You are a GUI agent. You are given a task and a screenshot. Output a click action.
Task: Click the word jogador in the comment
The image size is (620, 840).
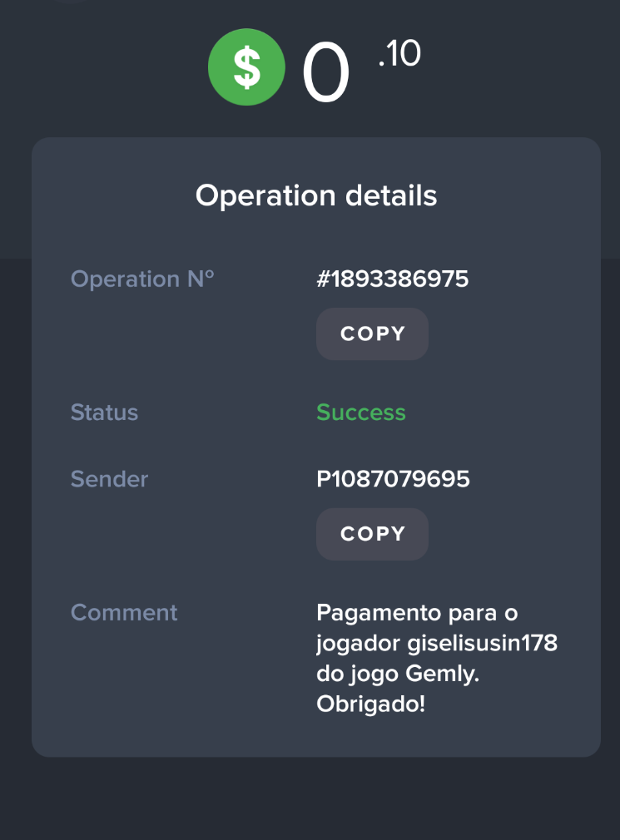click(x=358, y=643)
